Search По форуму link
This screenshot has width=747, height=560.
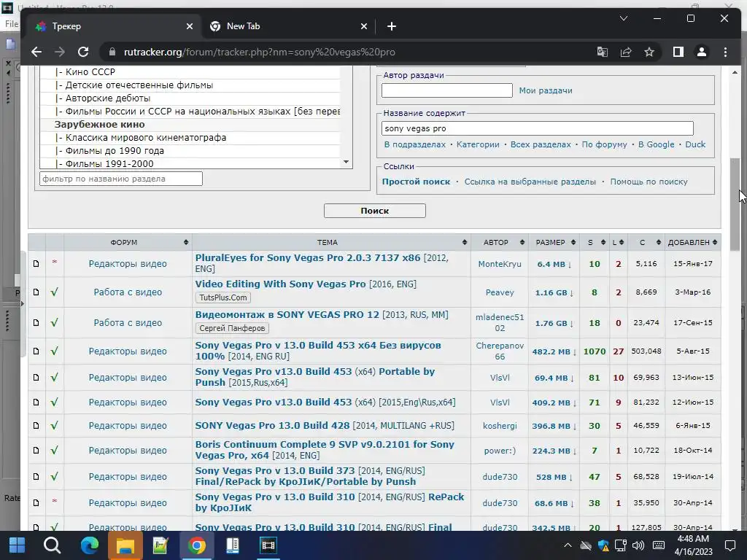(604, 144)
